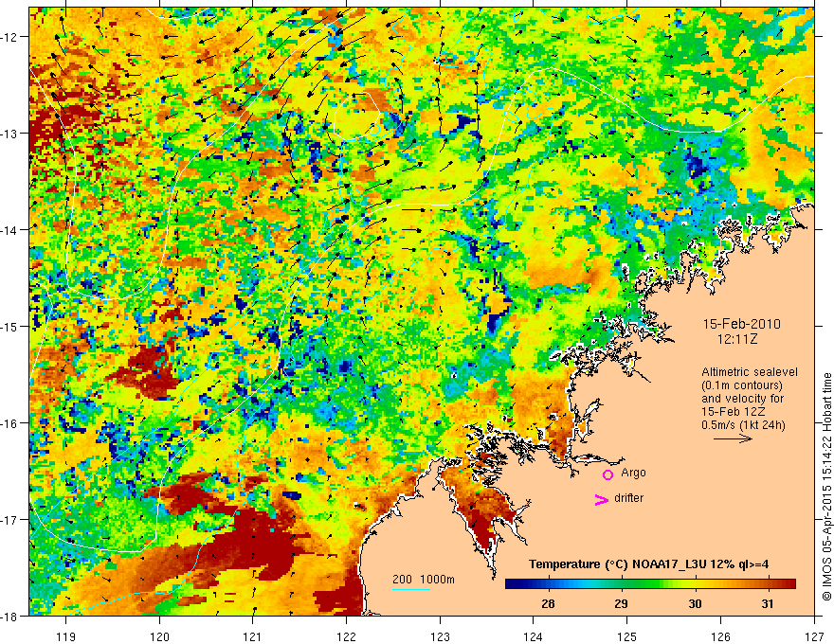Click the latitude label -13
Screen dimensions: 834x644
tap(10, 134)
